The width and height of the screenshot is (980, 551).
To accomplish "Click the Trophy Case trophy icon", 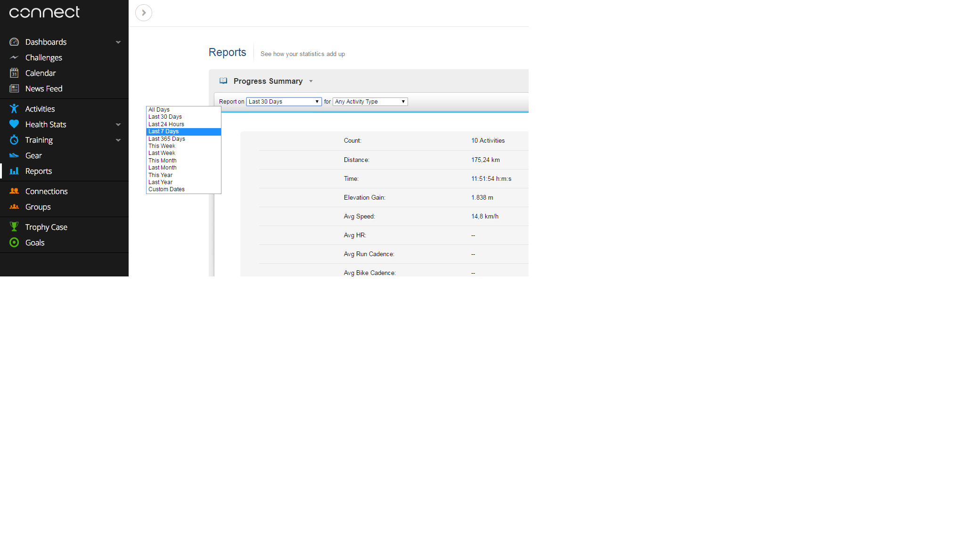I will click(14, 227).
